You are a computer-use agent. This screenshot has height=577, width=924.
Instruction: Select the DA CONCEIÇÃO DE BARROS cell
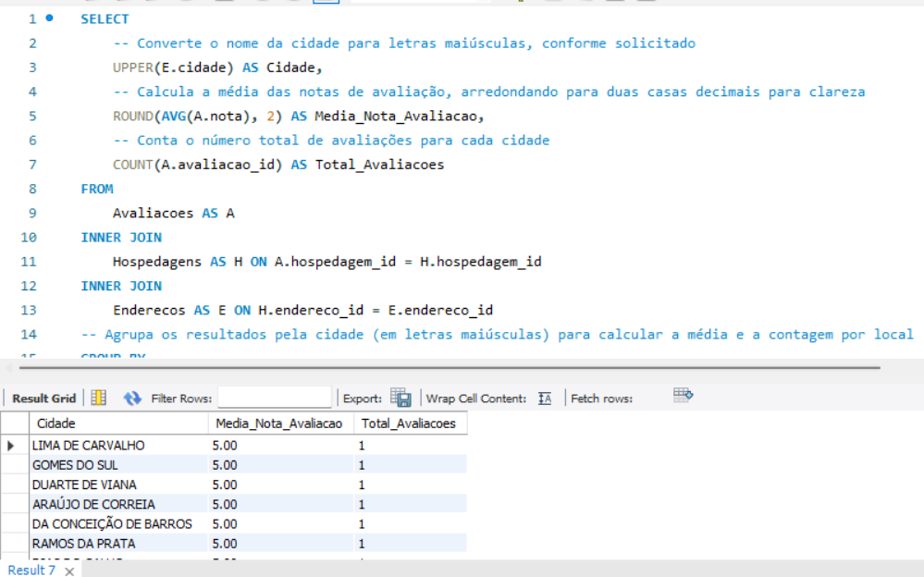click(x=118, y=524)
